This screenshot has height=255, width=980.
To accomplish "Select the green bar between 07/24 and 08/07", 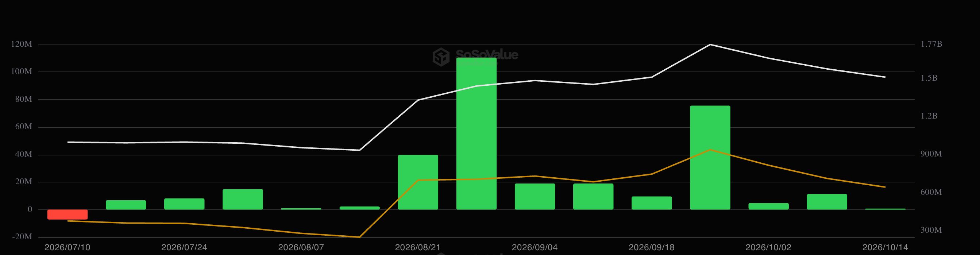I will [x=243, y=200].
